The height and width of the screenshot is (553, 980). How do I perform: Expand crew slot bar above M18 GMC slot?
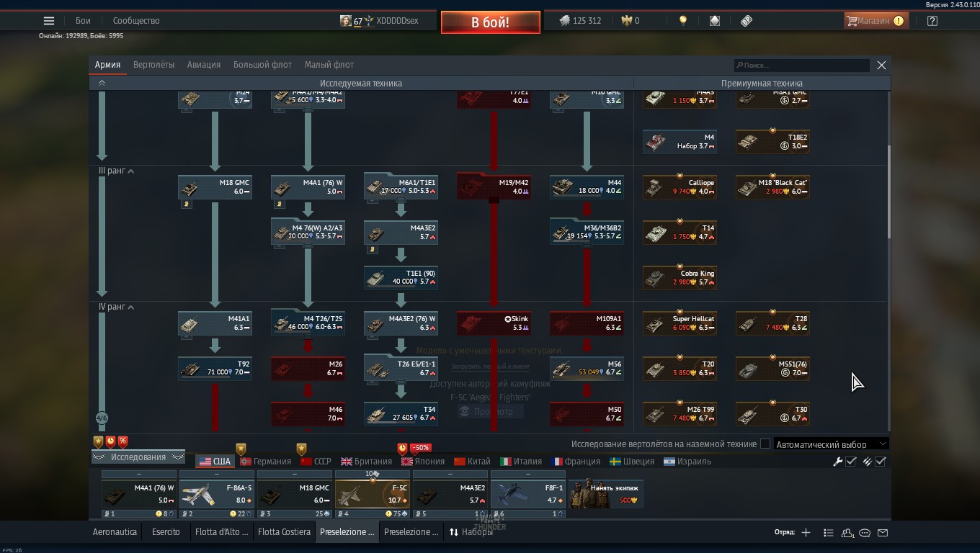coord(295,475)
